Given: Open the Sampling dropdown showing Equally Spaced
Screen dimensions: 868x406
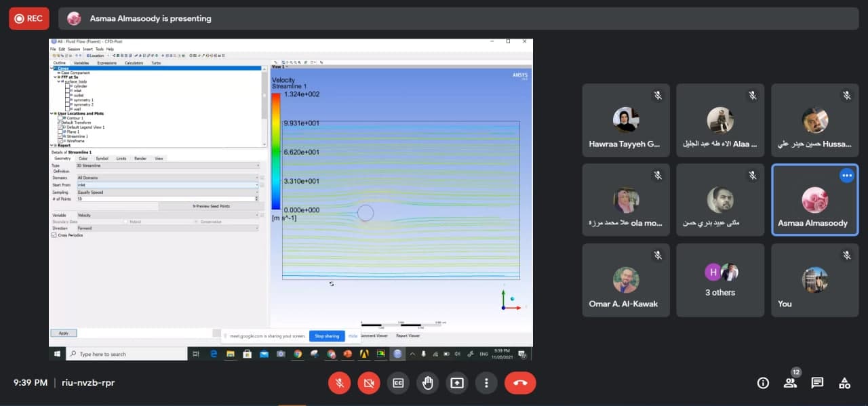Looking at the screenshot, I should (167, 192).
